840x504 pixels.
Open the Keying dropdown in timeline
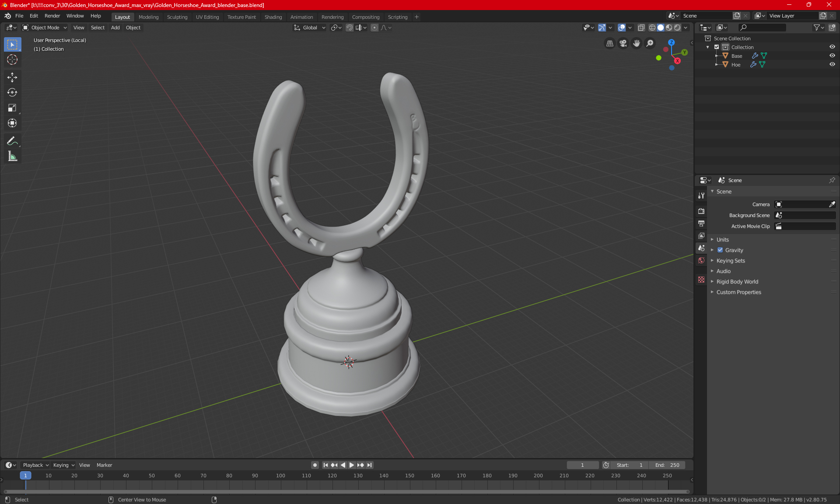63,465
